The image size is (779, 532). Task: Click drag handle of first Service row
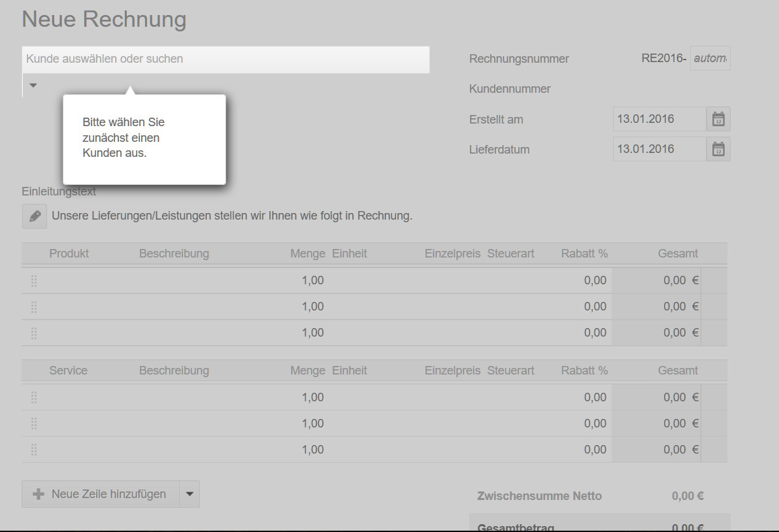click(x=33, y=397)
